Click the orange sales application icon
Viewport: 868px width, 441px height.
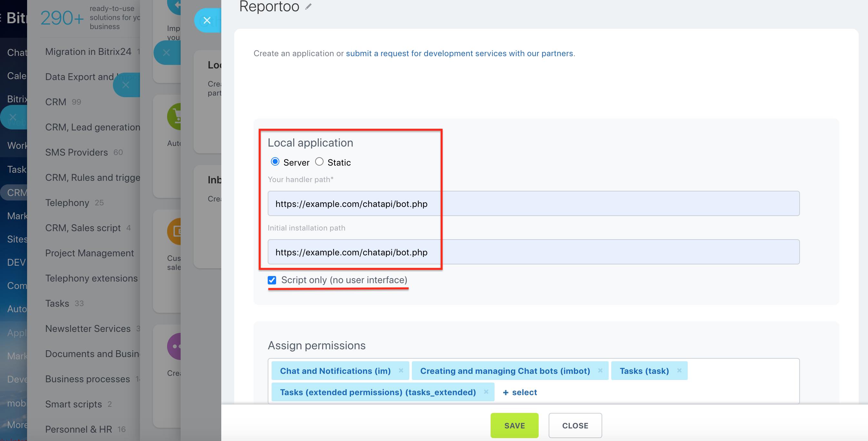click(176, 231)
